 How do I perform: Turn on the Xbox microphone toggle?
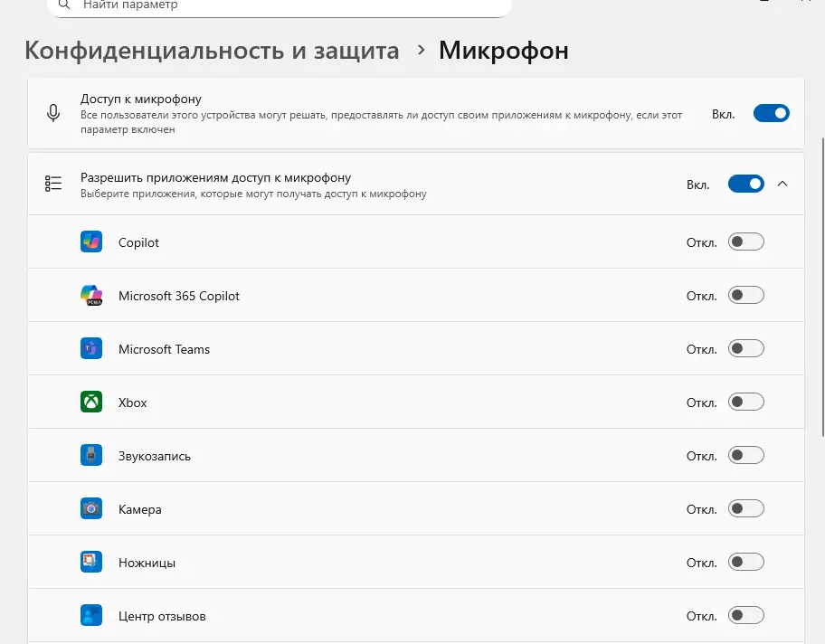point(745,402)
